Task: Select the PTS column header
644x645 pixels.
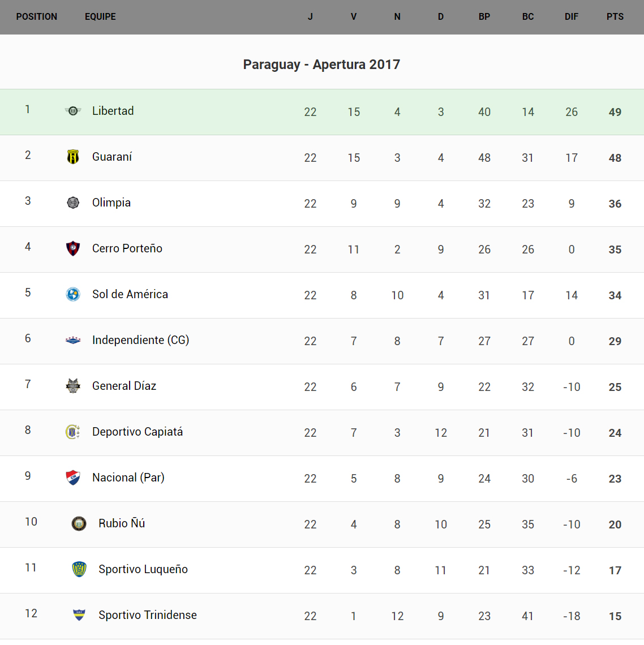Action: [x=615, y=17]
